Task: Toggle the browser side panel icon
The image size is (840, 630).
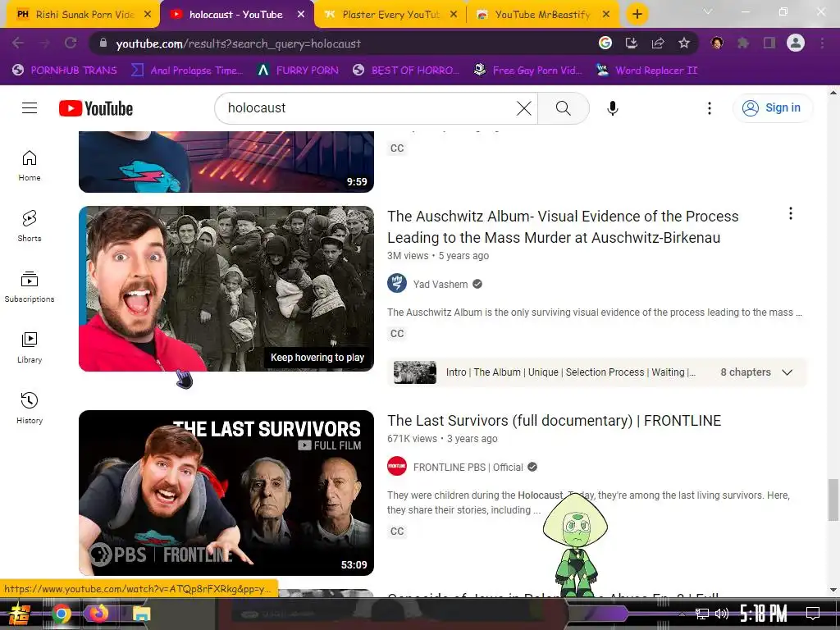Action: (x=769, y=43)
